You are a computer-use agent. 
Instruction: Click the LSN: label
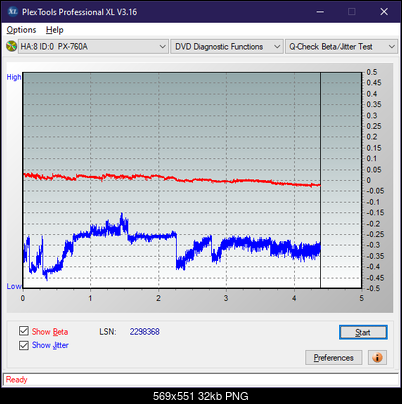(x=108, y=332)
